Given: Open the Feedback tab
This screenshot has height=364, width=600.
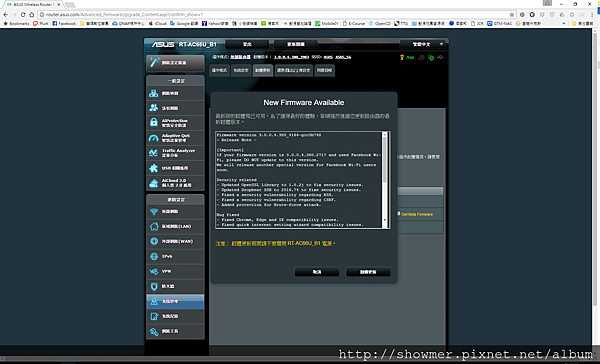Looking at the screenshot, I should (x=324, y=70).
